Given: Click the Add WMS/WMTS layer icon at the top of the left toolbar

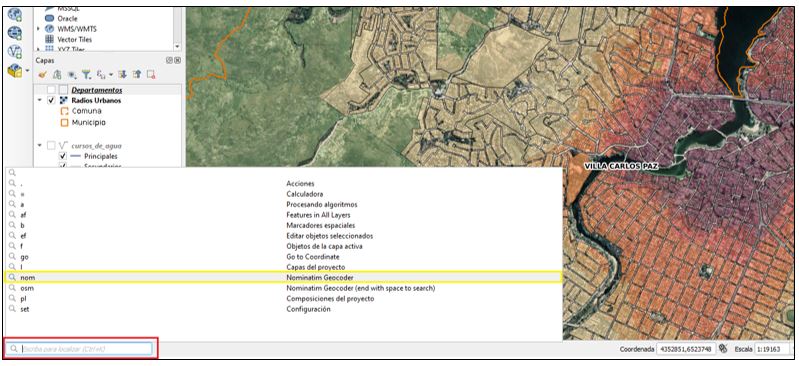Looking at the screenshot, I should tap(14, 15).
